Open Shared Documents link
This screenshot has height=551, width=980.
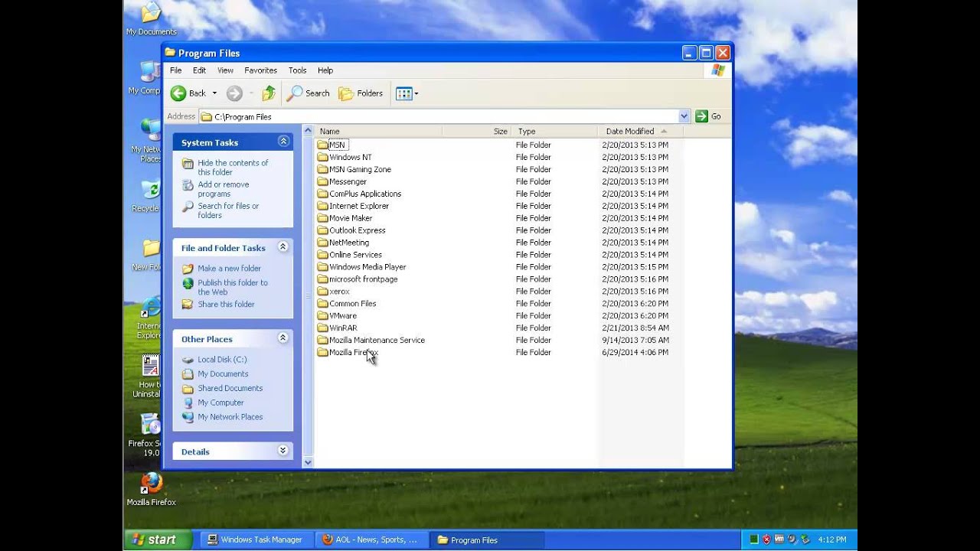tap(230, 388)
